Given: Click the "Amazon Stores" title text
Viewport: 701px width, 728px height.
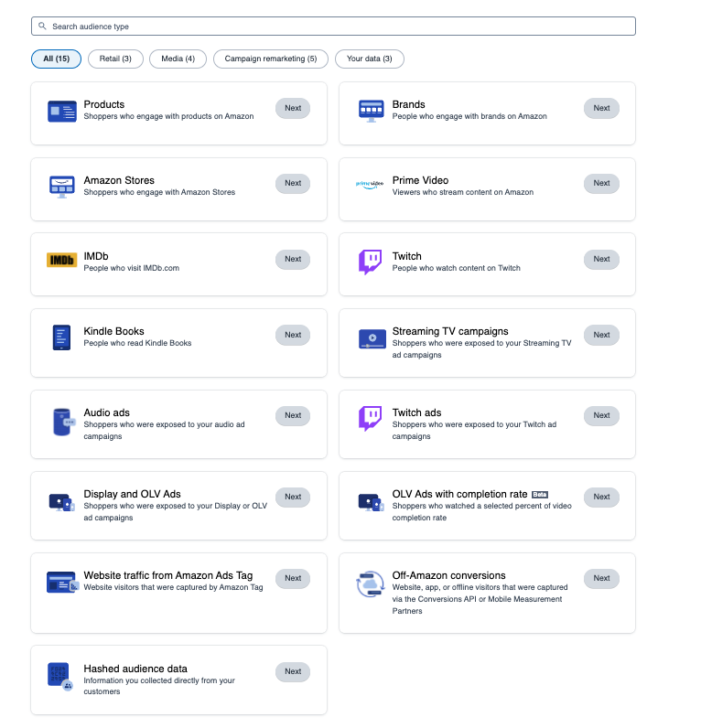Looking at the screenshot, I should (119, 180).
